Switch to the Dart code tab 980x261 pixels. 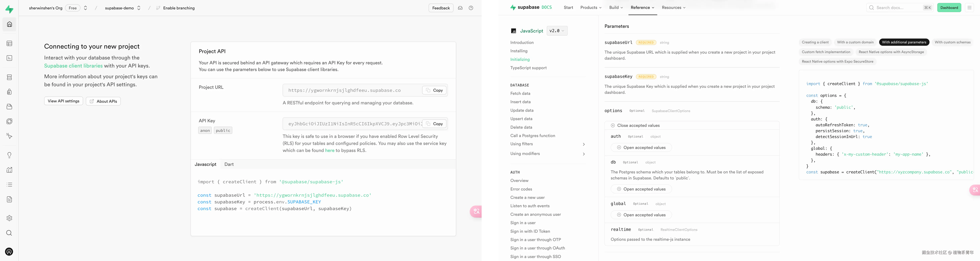229,164
